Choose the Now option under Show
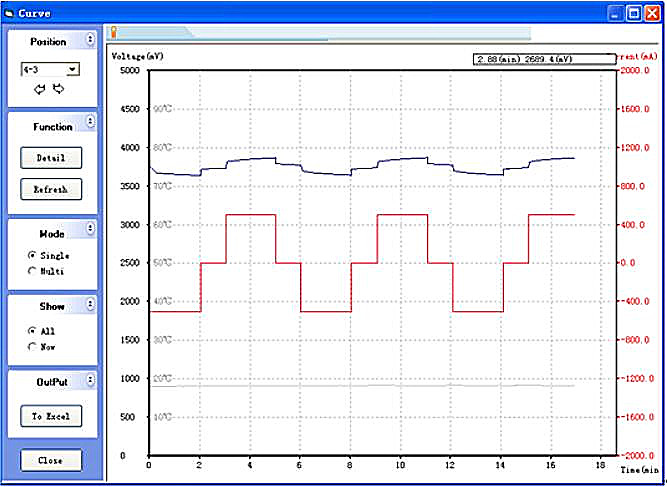 (32, 346)
